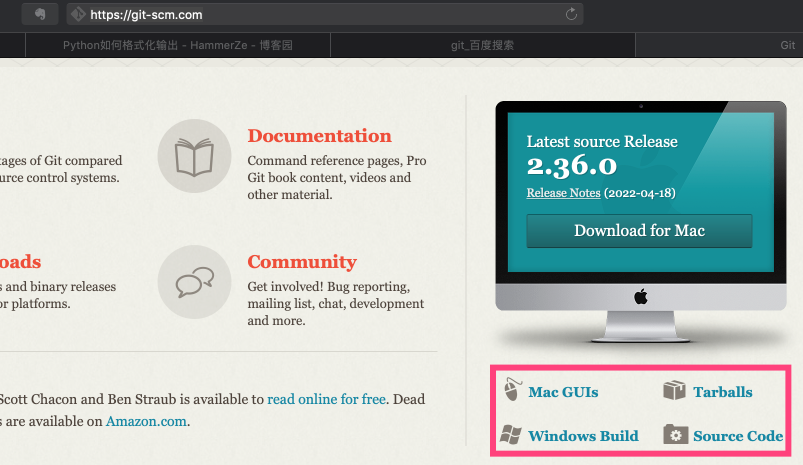Click the release date (2022-04-18)
This screenshot has width=803, height=465.
pos(640,193)
